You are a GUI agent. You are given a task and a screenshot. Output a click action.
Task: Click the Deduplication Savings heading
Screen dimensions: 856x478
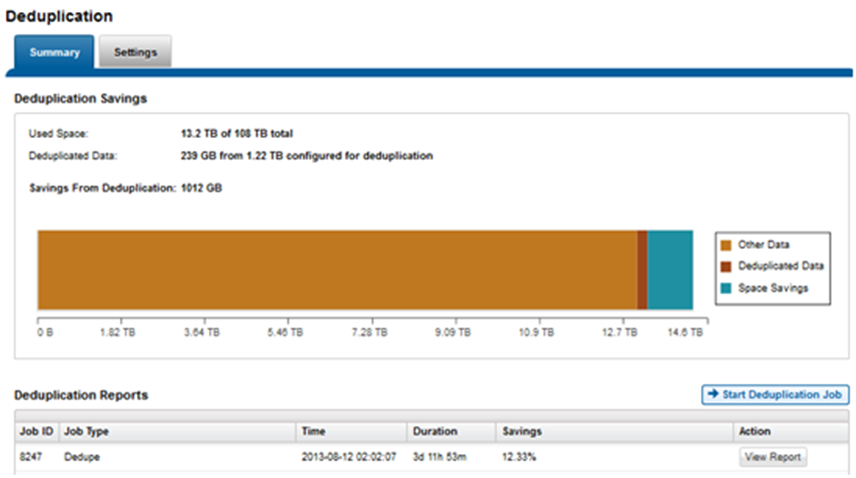point(80,99)
